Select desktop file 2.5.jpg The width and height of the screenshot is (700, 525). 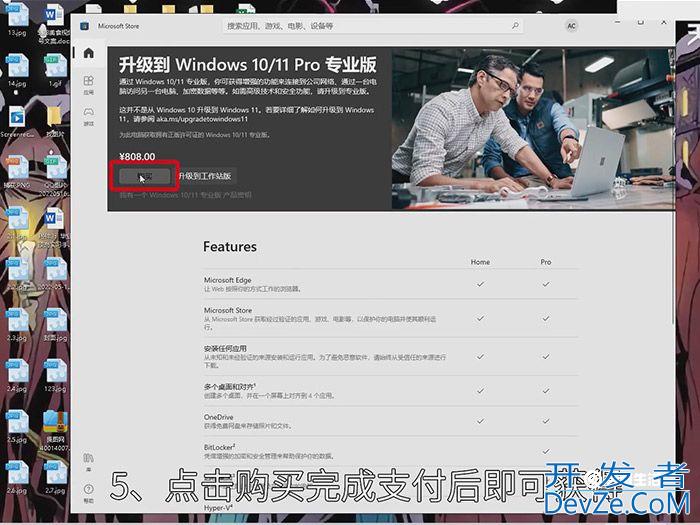tap(17, 426)
